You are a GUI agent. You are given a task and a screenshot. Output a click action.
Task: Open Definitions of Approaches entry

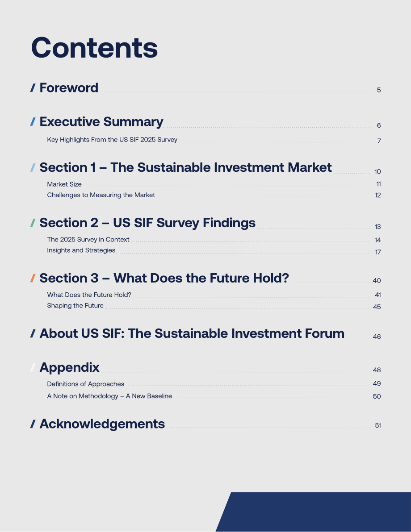click(x=86, y=384)
